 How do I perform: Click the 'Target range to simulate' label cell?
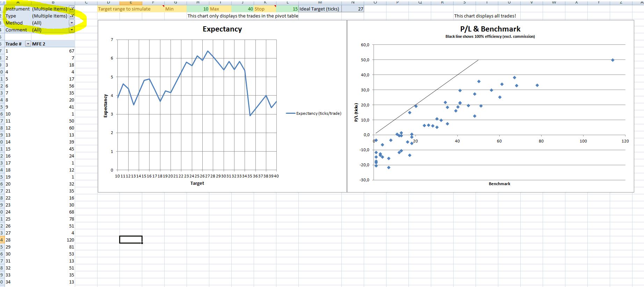[131, 9]
